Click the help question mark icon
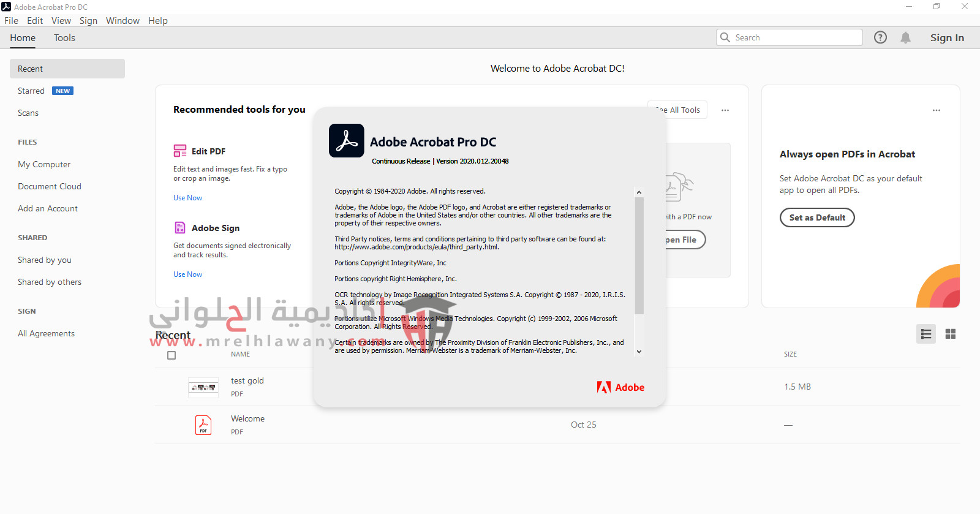The width and height of the screenshot is (980, 514). [880, 37]
